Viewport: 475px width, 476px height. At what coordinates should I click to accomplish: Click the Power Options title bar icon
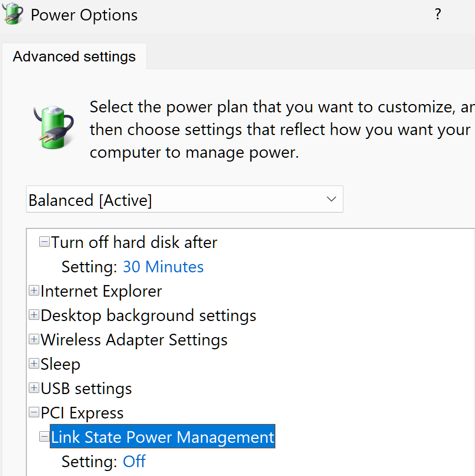[x=13, y=14]
